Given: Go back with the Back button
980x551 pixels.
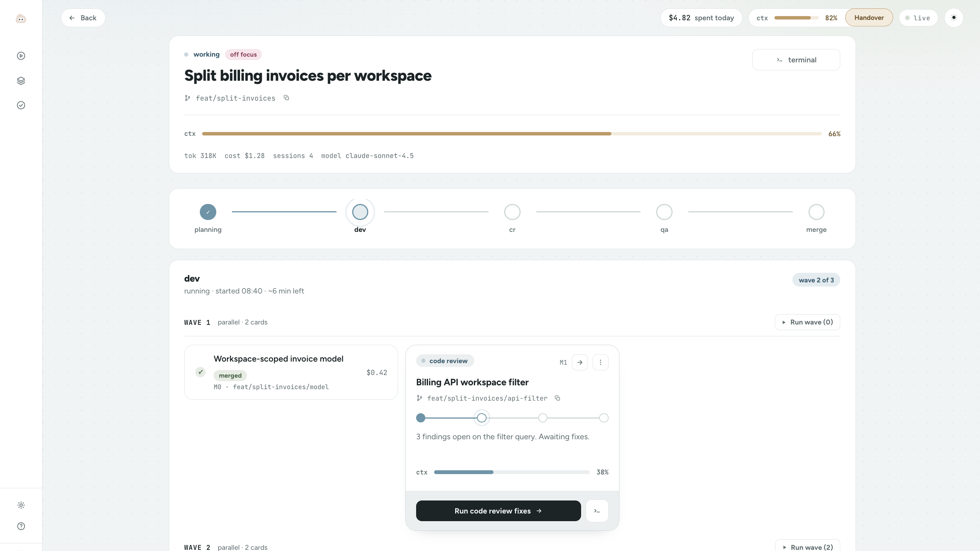Looking at the screenshot, I should [x=83, y=18].
